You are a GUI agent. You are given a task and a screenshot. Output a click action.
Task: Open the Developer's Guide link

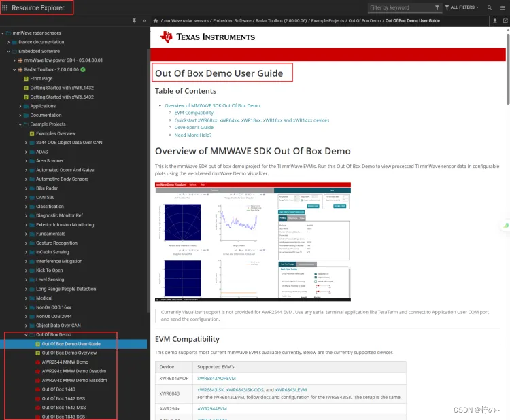point(194,128)
